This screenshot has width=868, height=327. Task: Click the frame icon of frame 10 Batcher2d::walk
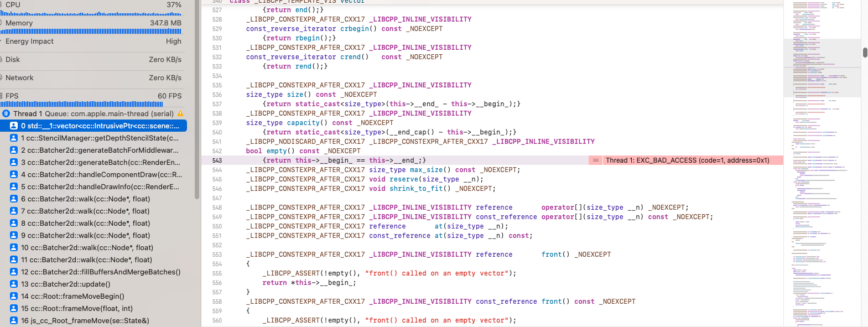pyautogui.click(x=14, y=247)
